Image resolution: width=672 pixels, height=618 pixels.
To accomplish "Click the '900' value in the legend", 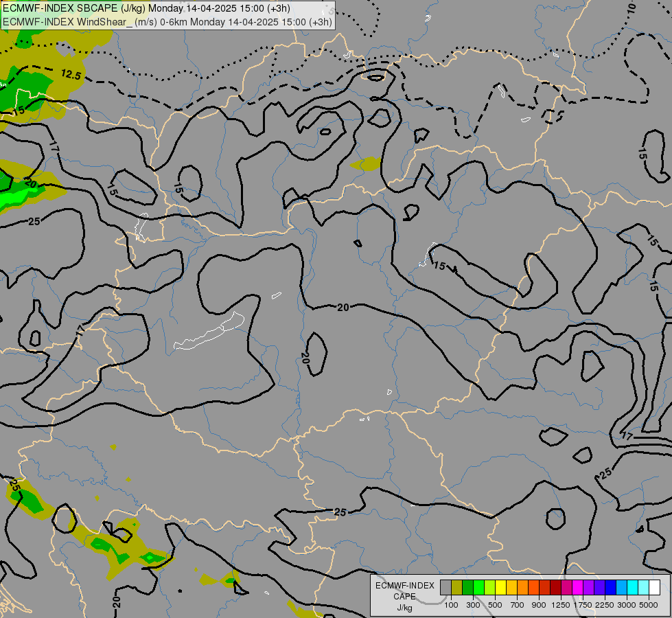I will pyautogui.click(x=539, y=605).
